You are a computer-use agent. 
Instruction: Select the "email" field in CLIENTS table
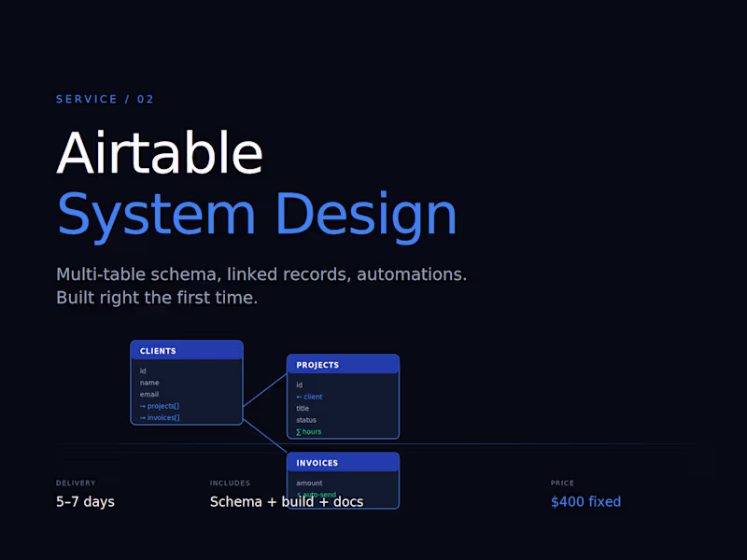(149, 394)
